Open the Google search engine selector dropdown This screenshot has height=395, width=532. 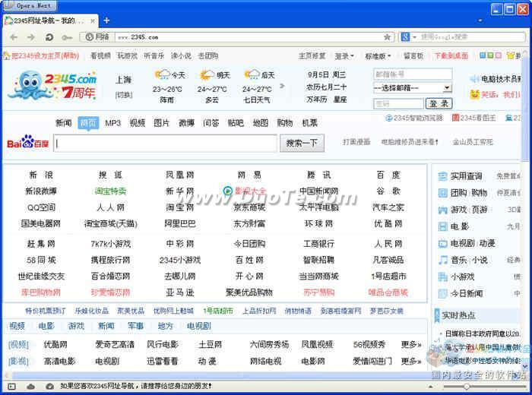pyautogui.click(x=408, y=36)
